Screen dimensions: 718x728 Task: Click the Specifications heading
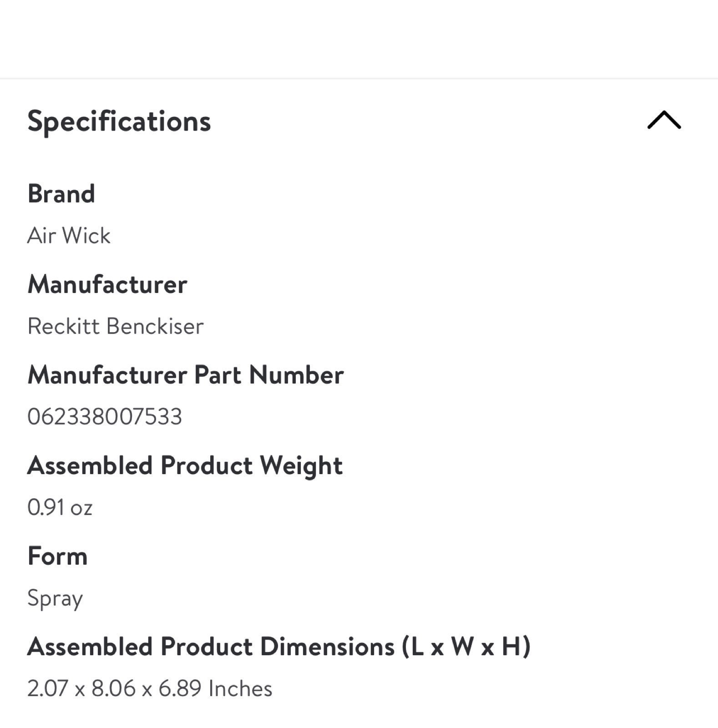119,121
